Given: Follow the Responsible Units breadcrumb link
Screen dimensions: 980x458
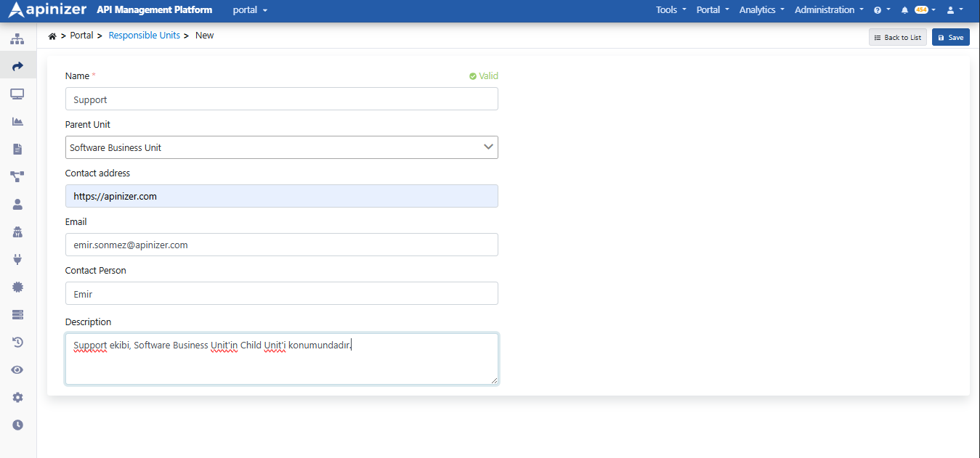Looking at the screenshot, I should 144,36.
